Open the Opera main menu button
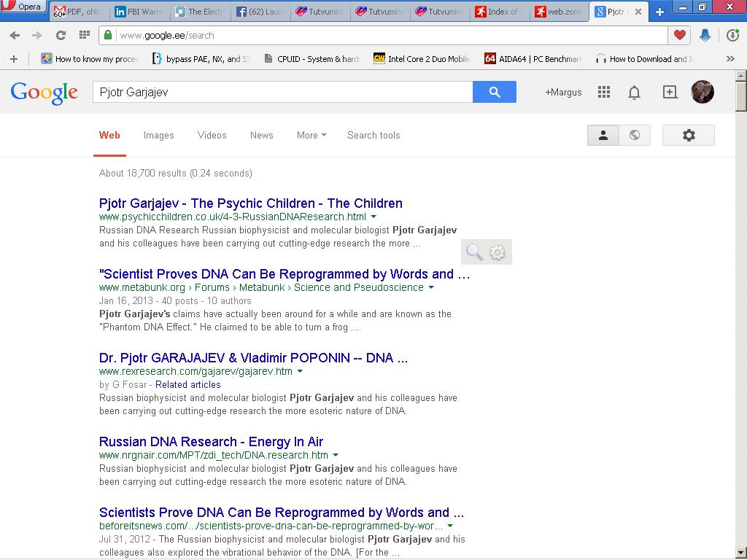747x560 pixels. [x=23, y=7]
